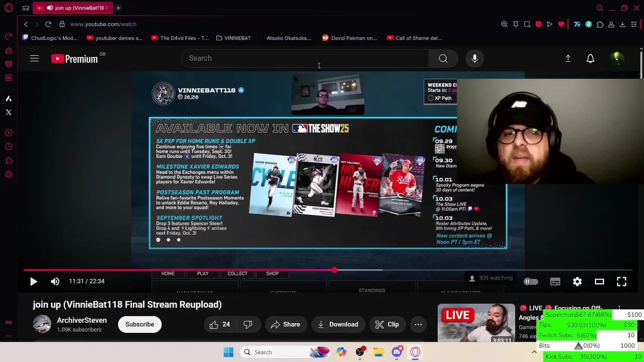Viewport: 644px width, 362px height.
Task: Click the Clip button
Action: (387, 324)
